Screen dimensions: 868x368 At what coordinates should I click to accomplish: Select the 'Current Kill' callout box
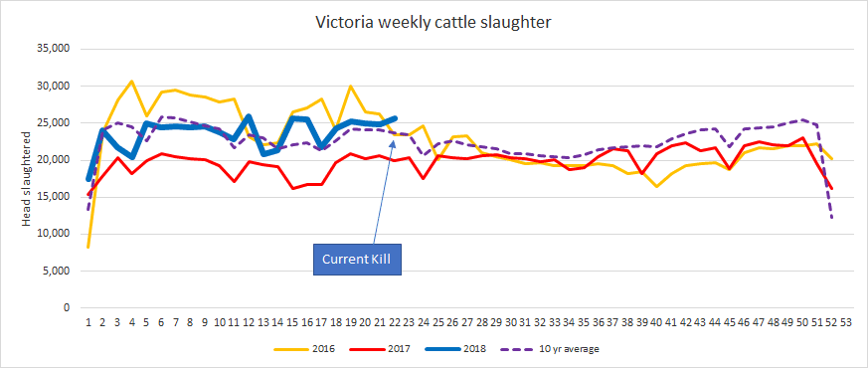[x=357, y=260]
